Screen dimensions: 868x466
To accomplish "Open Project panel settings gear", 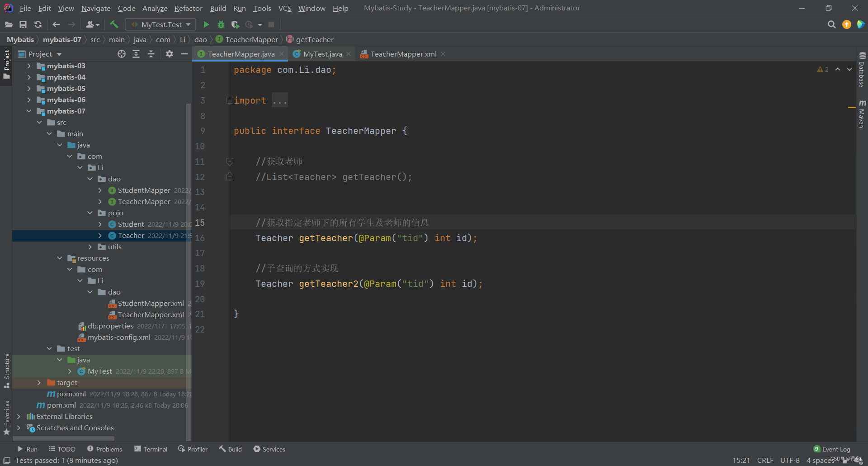I will pyautogui.click(x=170, y=54).
